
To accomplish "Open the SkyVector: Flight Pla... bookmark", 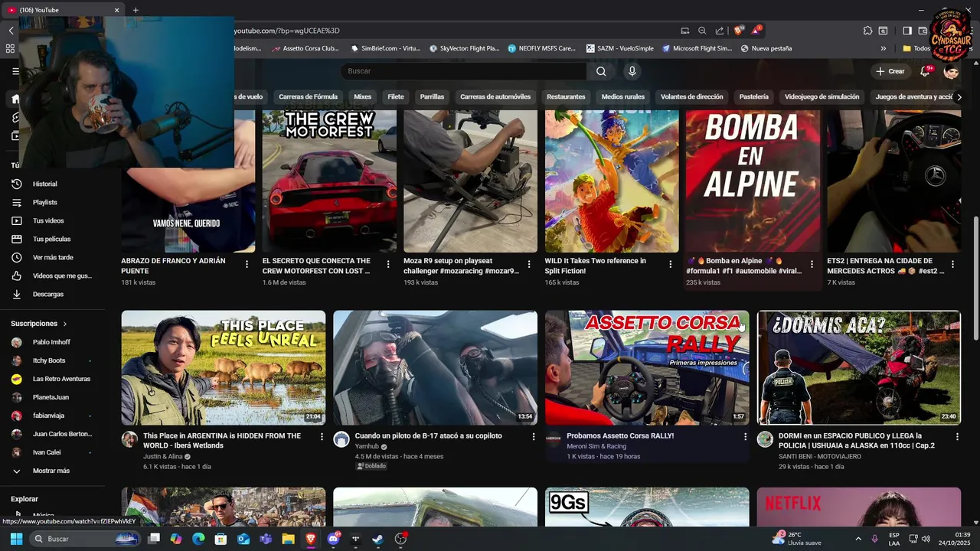I will [464, 48].
